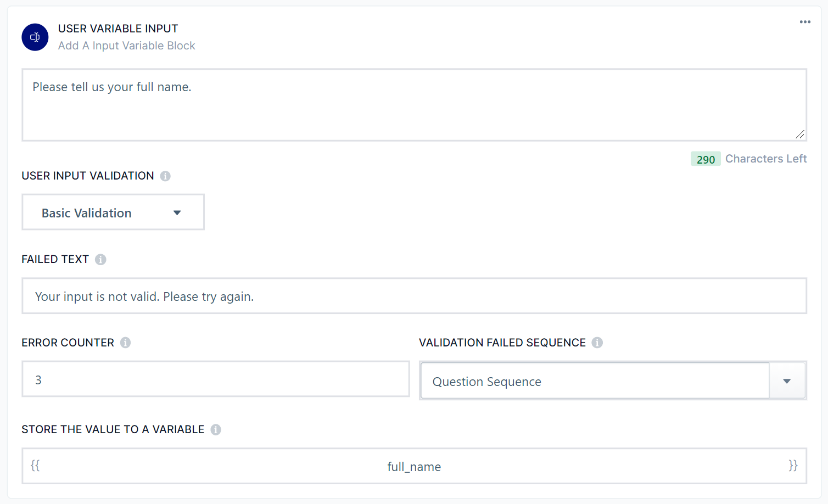Click info icon next to User Input Validation
The height and width of the screenshot is (504, 828).
(x=165, y=176)
